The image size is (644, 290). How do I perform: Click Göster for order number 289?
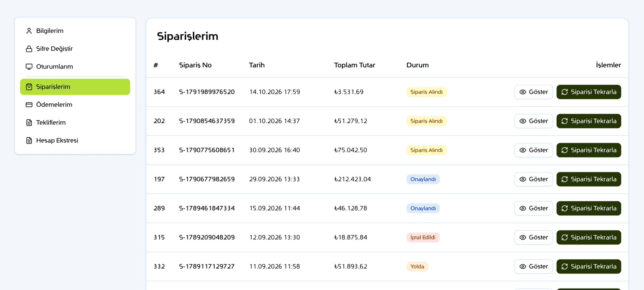533,208
